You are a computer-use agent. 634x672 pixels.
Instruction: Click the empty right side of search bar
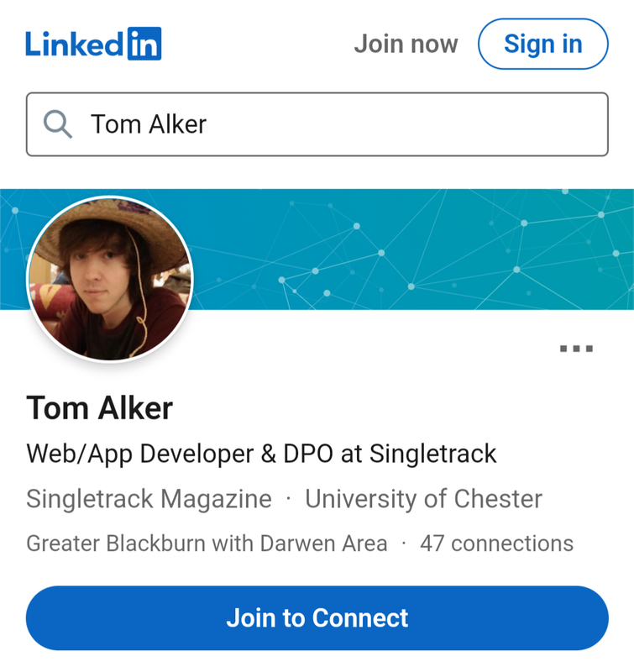pos(407,124)
